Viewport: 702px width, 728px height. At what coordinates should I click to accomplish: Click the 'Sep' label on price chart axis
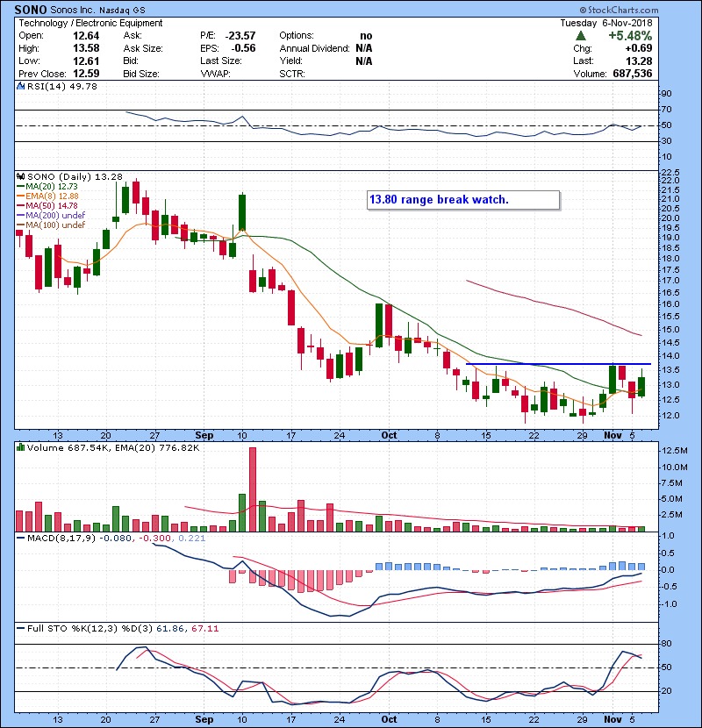tap(204, 436)
